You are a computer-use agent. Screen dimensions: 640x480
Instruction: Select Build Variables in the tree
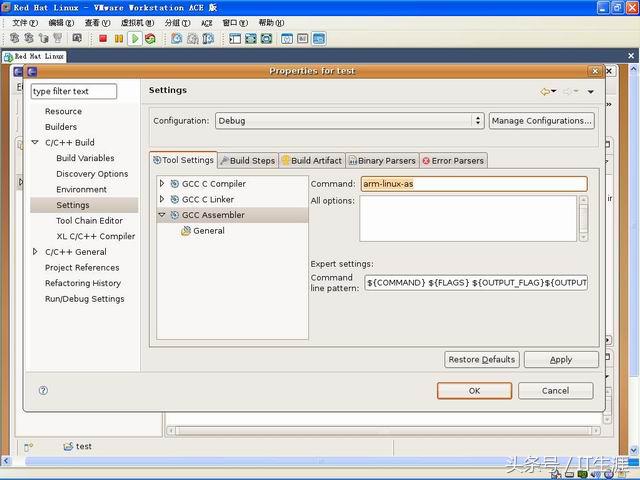(85, 158)
